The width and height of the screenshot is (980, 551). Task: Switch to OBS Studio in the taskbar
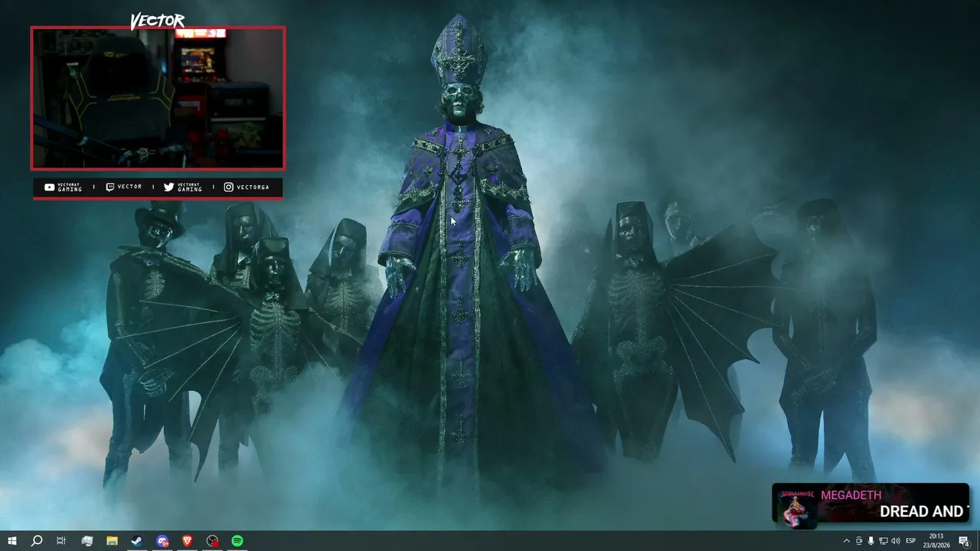(x=212, y=541)
